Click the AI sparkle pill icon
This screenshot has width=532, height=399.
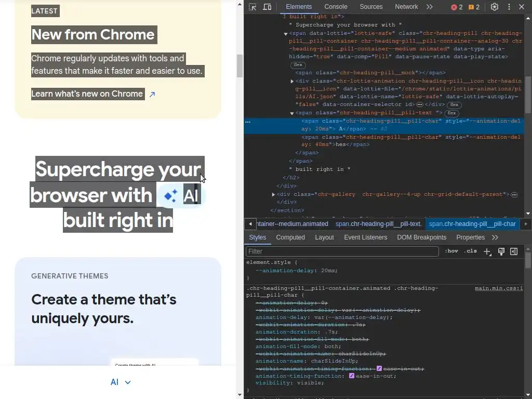coord(170,196)
